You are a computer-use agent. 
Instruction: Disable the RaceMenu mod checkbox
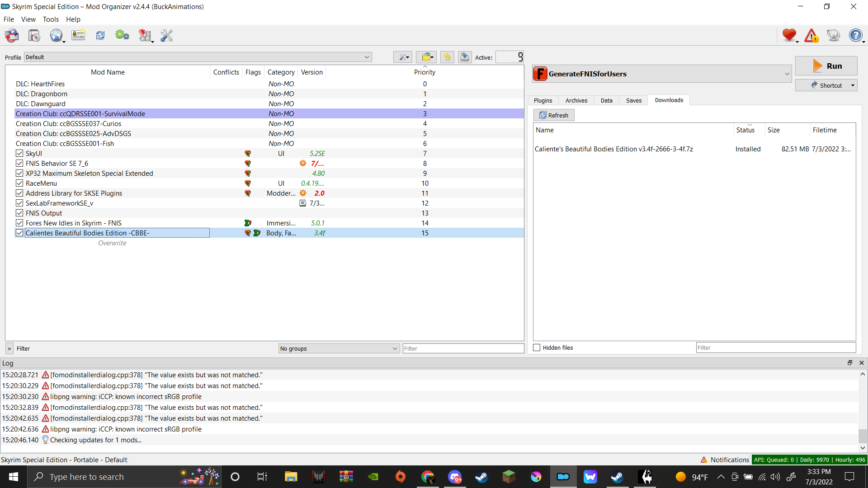tap(19, 183)
